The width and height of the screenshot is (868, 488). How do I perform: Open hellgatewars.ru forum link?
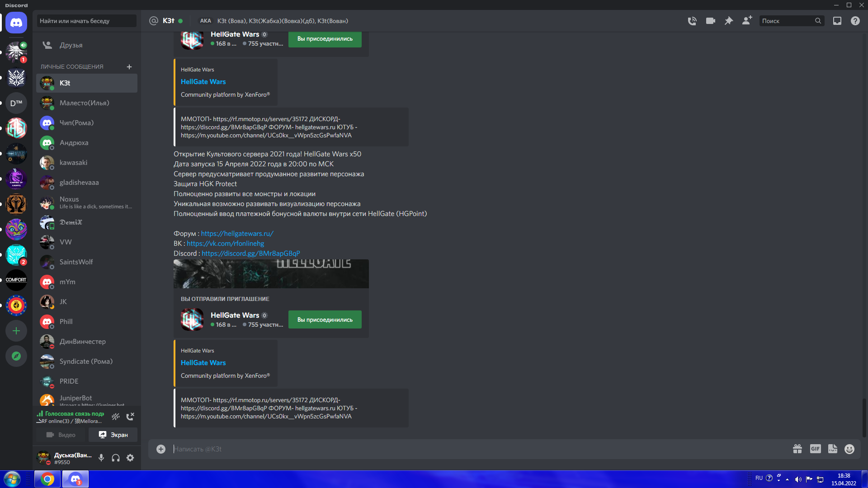point(237,234)
